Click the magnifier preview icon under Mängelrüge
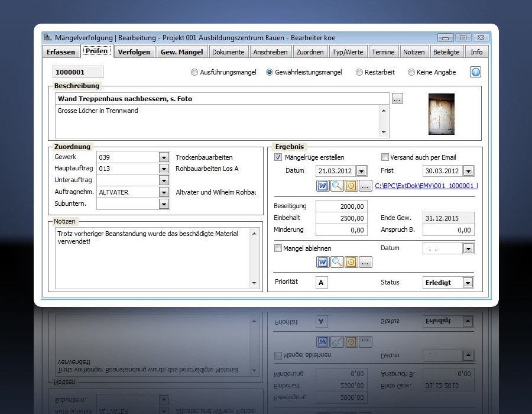 click(x=337, y=186)
